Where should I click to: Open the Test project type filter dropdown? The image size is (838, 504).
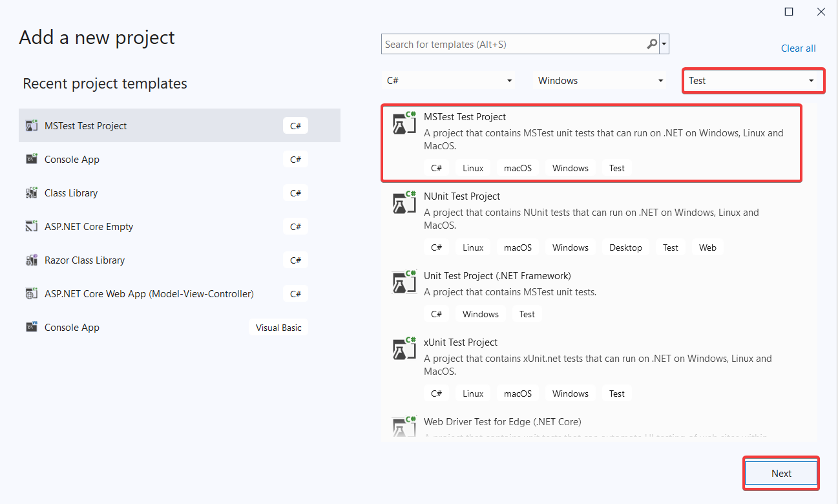point(753,81)
